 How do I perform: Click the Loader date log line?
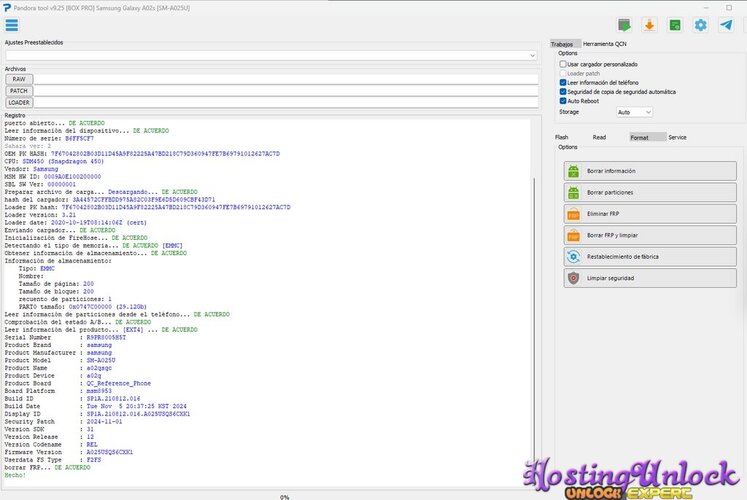[x=76, y=222]
